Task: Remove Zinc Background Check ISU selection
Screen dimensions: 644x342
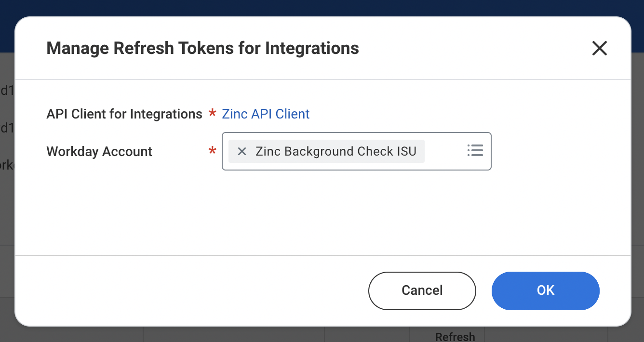Action: tap(242, 151)
